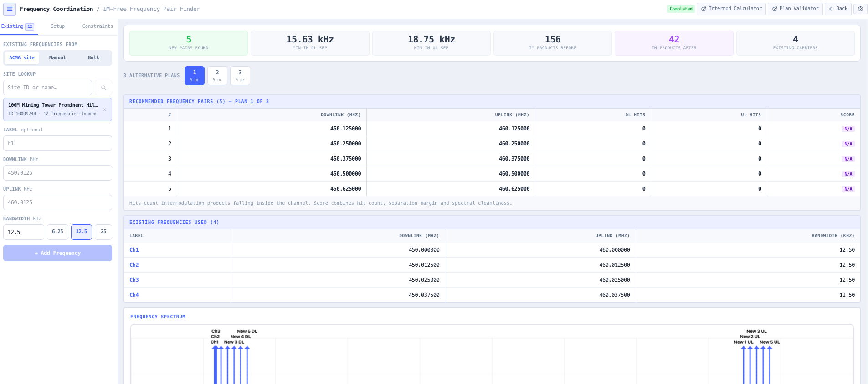Image resolution: width=868 pixels, height=384 pixels.
Task: Select ACMA site frequency source
Action: click(x=22, y=58)
